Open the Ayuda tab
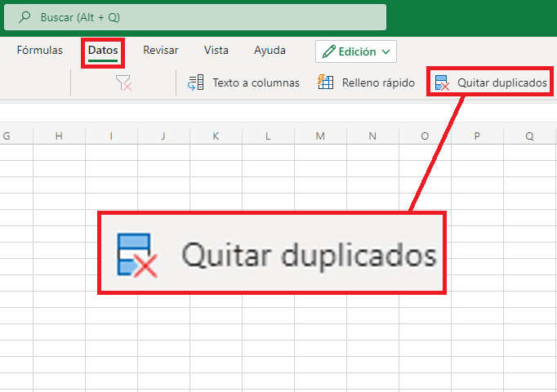 [x=270, y=51]
